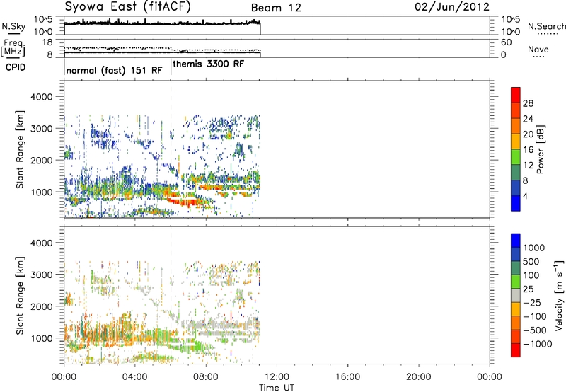The width and height of the screenshot is (566, 392).
Task: Pick the red top segment of Power colorbar
Action: 516,95
